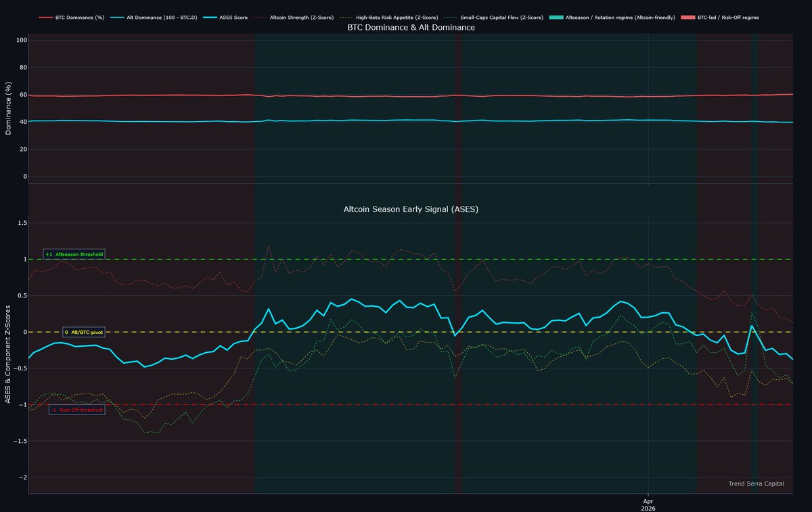The height and width of the screenshot is (512, 812).
Task: Click the BTC Dominance & Alt Dominance title
Action: (x=411, y=28)
